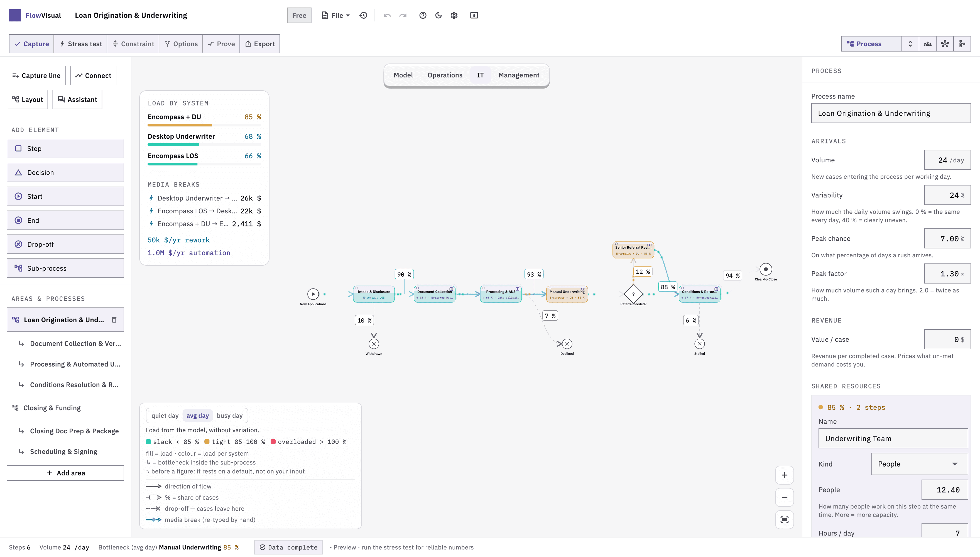Click the Connect button

click(x=93, y=75)
